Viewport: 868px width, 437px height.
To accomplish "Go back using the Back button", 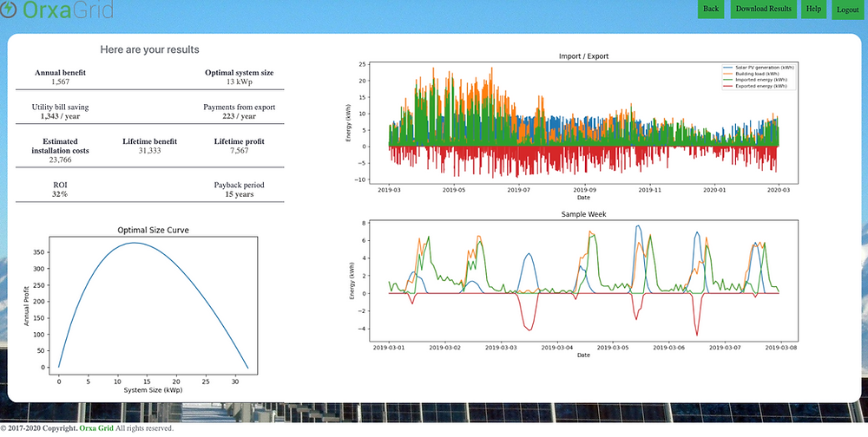I will coord(711,9).
